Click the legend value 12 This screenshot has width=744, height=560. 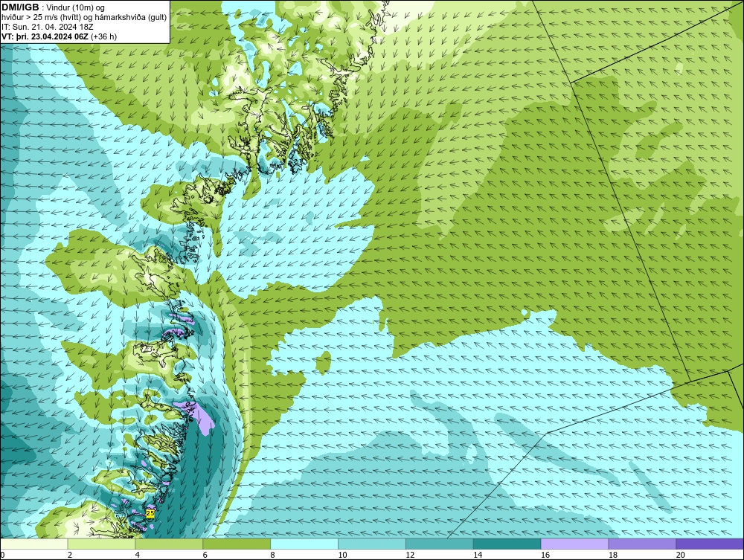tap(410, 555)
